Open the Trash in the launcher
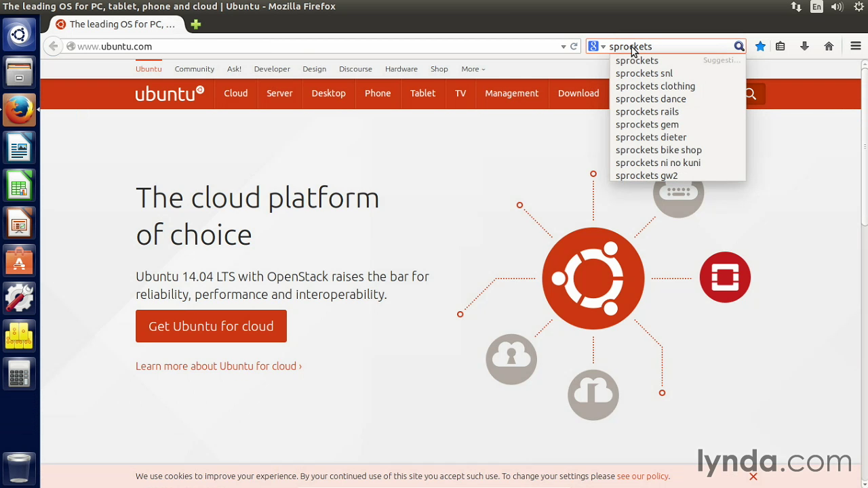This screenshot has height=488, width=868. point(19,467)
